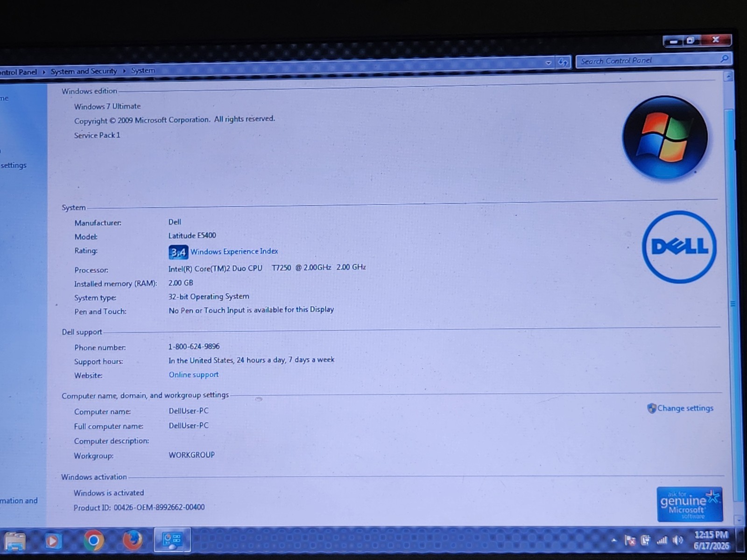Open the Action Center flag icon
Image resolution: width=747 pixels, height=560 pixels.
pyautogui.click(x=630, y=540)
